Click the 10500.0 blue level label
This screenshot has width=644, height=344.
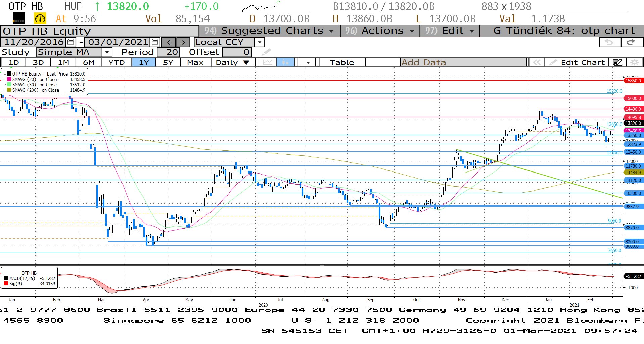633,193
